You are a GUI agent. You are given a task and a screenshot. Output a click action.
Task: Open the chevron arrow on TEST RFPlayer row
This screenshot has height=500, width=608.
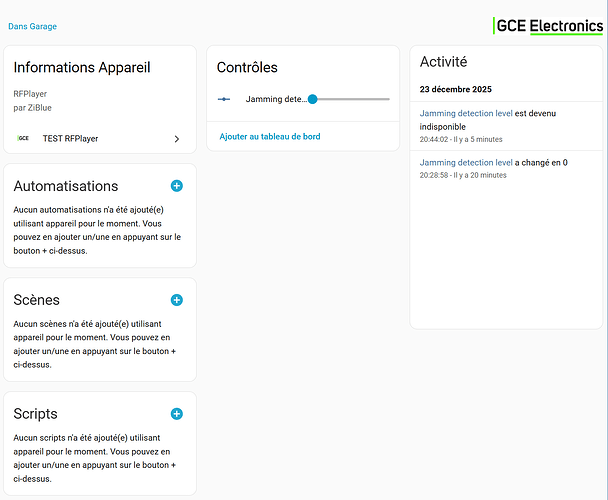(x=177, y=139)
